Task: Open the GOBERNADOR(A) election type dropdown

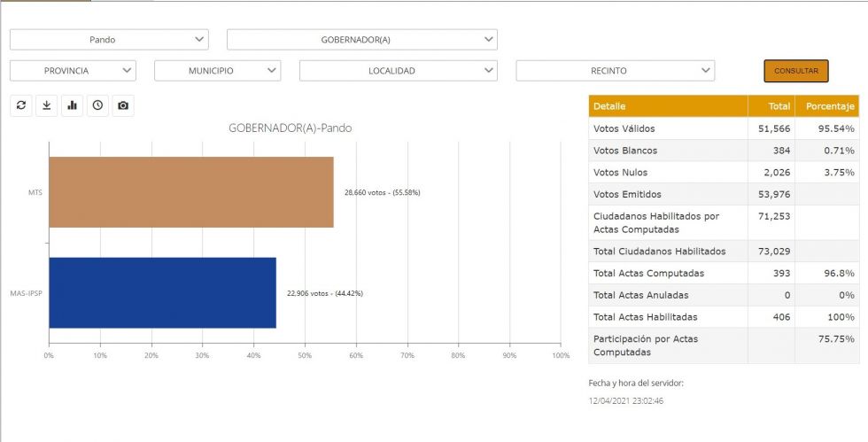Action: point(362,40)
